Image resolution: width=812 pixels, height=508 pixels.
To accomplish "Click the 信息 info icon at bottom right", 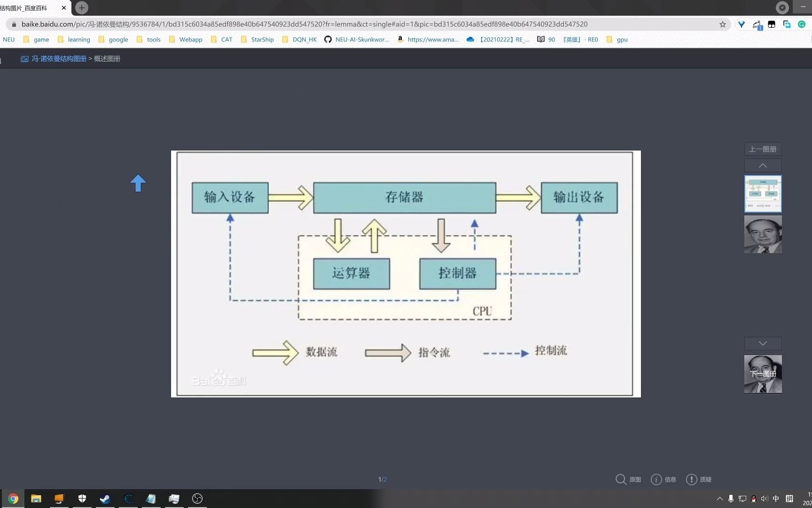I will 656,479.
